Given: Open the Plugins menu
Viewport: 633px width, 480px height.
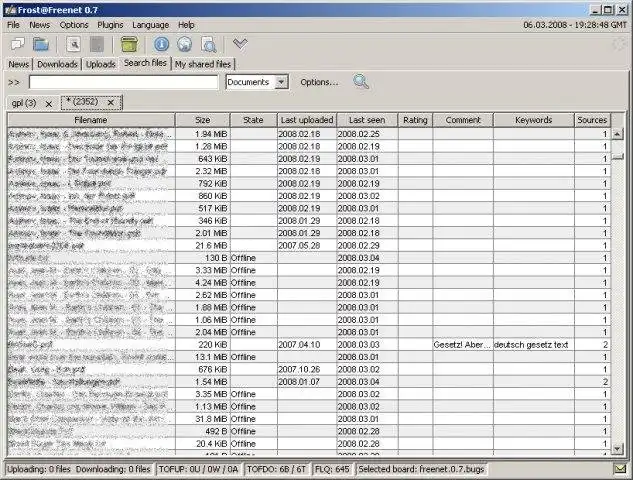Looking at the screenshot, I should [x=110, y=25].
